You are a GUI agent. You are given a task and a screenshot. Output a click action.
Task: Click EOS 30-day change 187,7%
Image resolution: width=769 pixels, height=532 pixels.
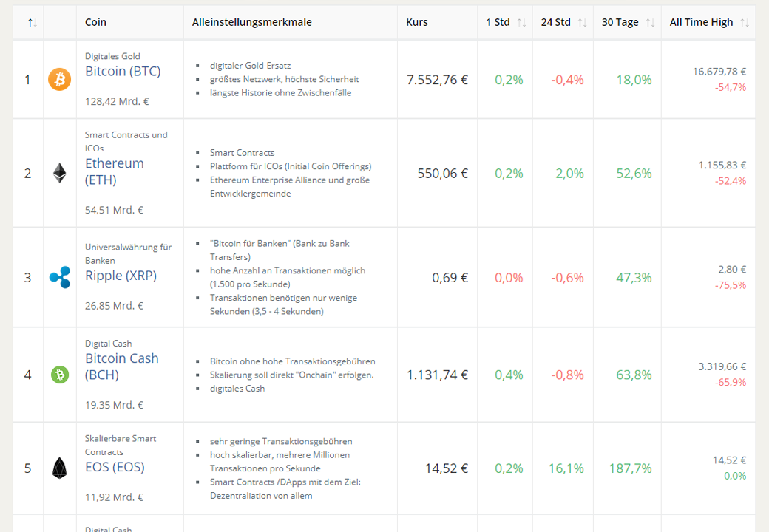click(x=630, y=468)
